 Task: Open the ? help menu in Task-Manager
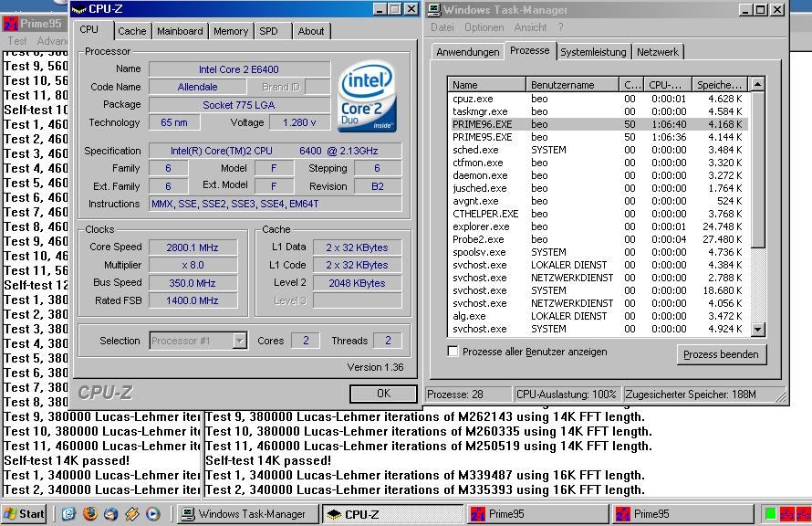(x=560, y=27)
